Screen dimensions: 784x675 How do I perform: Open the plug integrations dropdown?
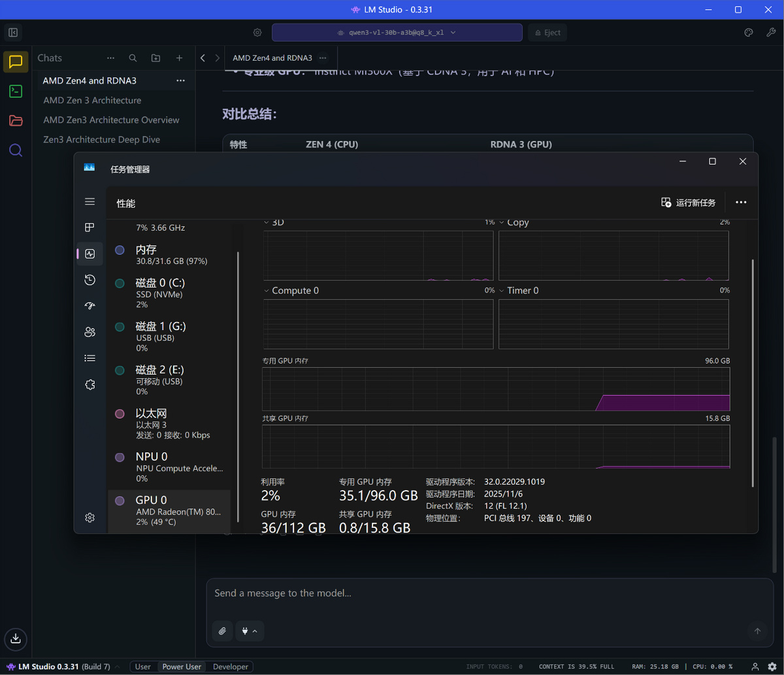tap(250, 631)
